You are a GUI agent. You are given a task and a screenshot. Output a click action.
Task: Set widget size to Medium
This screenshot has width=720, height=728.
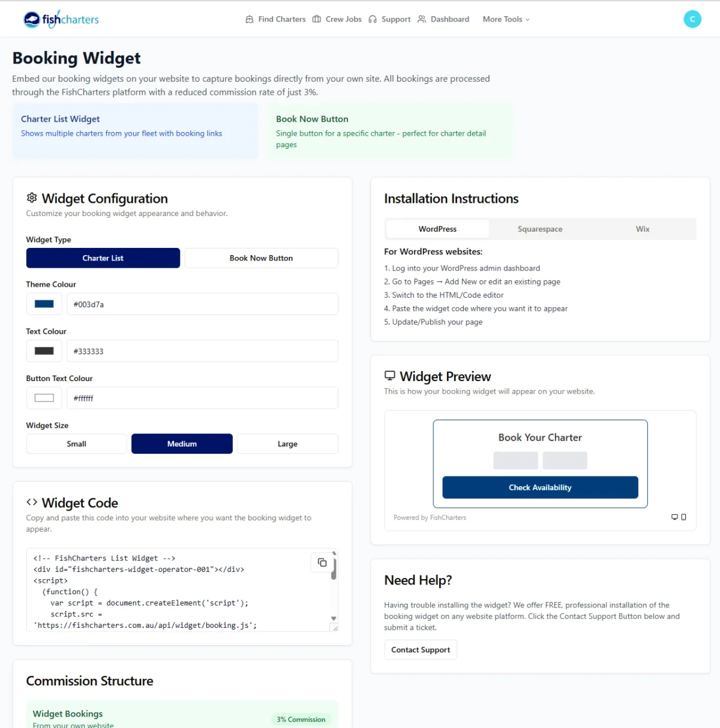[182, 444]
